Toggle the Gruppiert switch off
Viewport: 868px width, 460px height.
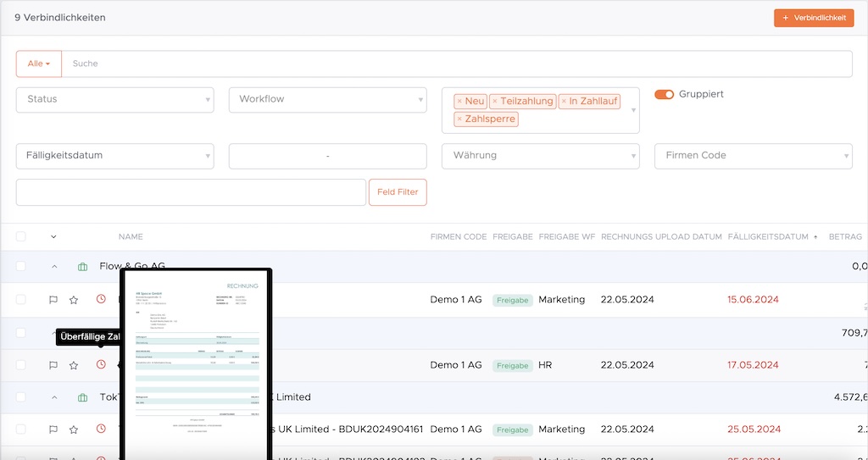coord(664,95)
